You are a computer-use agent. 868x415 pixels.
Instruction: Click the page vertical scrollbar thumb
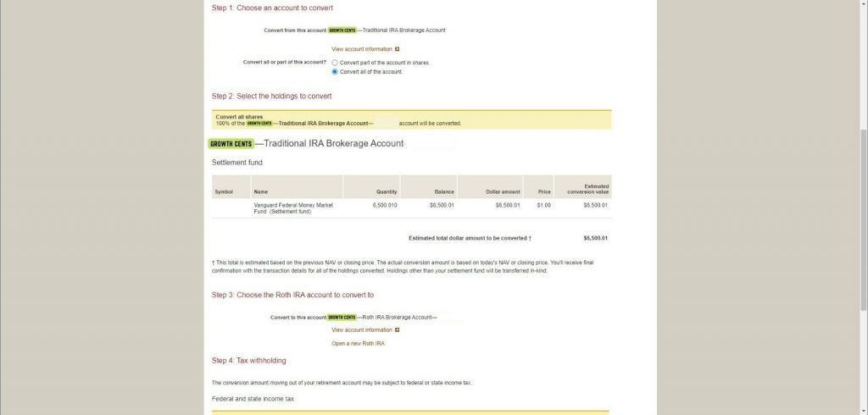coord(864,220)
